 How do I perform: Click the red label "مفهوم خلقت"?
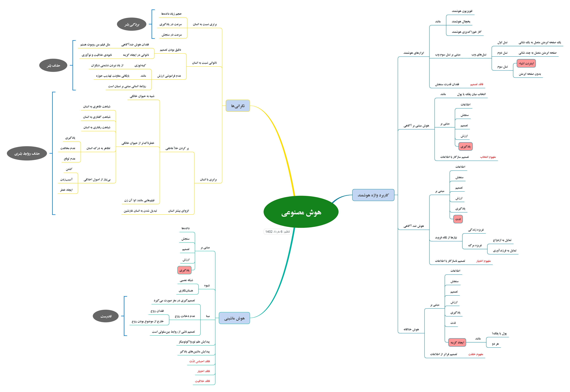pos(476,354)
